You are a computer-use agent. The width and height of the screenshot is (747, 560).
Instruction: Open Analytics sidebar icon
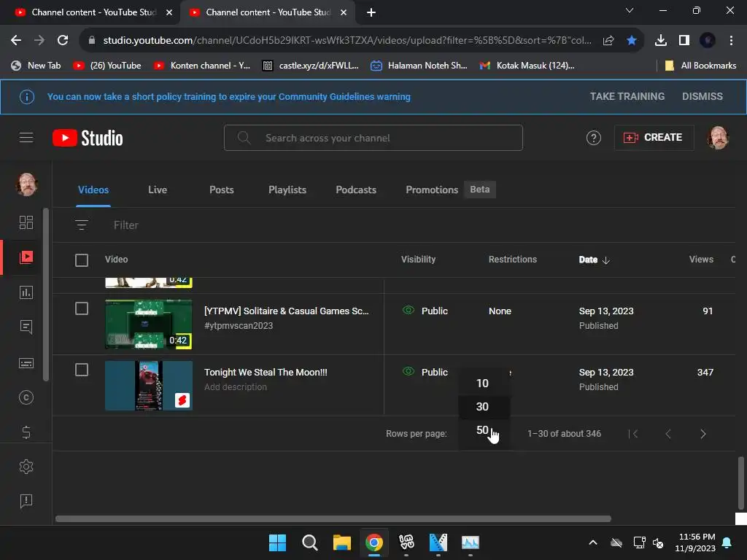26,292
